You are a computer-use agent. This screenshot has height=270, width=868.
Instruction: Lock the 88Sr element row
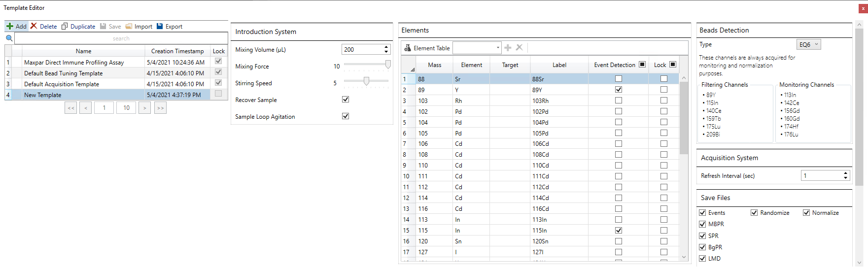click(x=664, y=79)
